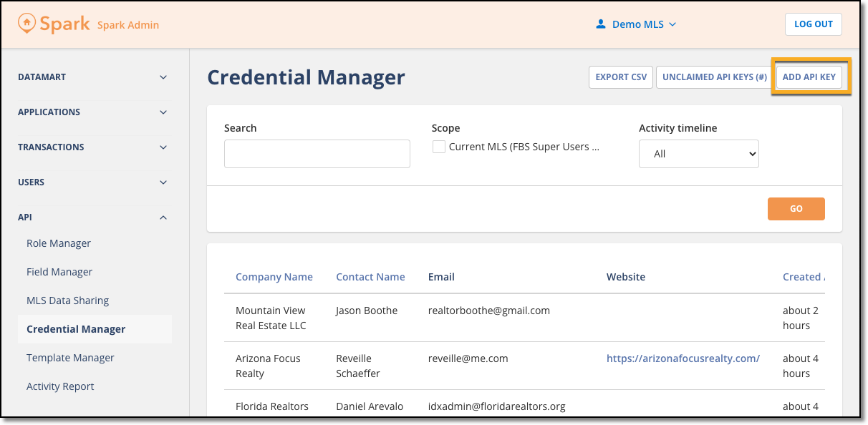Click the Log Out button
The image size is (868, 425).
[x=814, y=24]
